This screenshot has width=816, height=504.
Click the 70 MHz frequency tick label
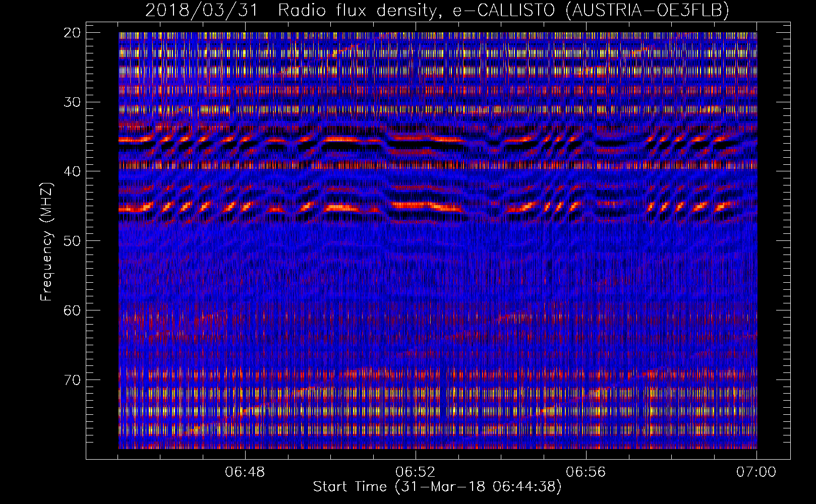(73, 380)
